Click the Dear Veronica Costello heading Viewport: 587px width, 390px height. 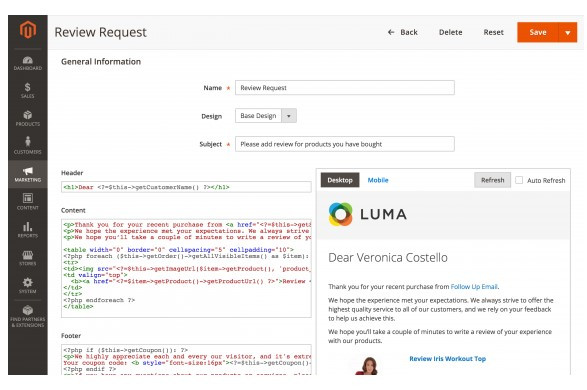tap(388, 258)
